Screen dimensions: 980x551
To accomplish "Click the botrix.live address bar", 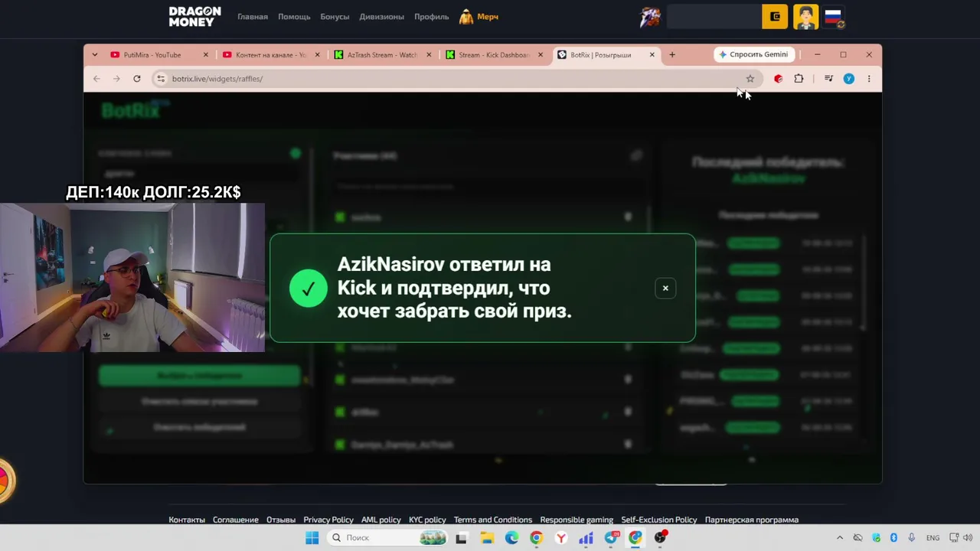I will [457, 79].
